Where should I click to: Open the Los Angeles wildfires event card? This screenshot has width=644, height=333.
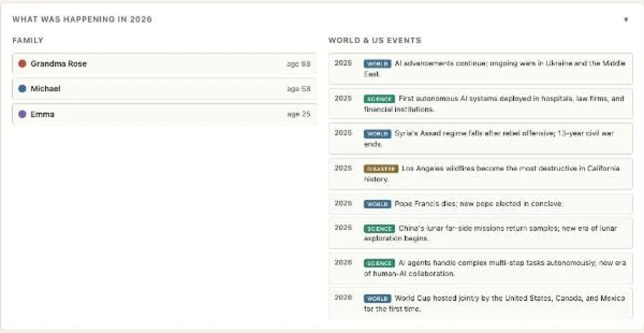[481, 174]
